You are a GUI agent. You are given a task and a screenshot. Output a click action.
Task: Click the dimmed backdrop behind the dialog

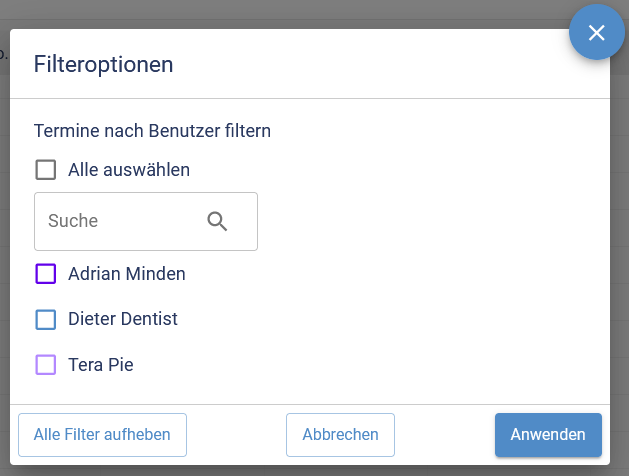[x=300, y=12]
